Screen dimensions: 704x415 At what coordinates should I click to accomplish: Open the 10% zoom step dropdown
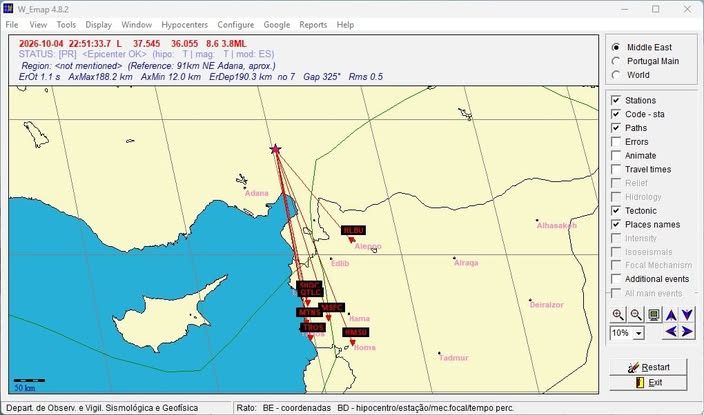(x=639, y=333)
